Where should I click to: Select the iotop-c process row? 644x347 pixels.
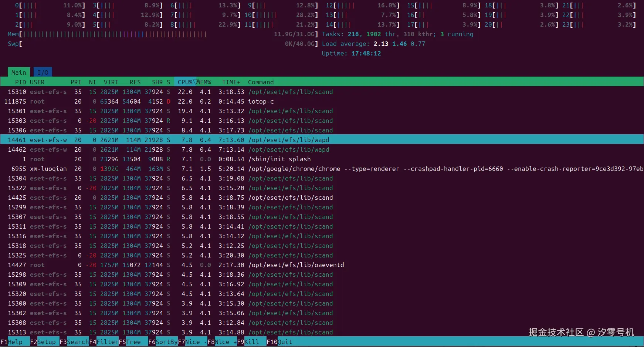click(322, 101)
